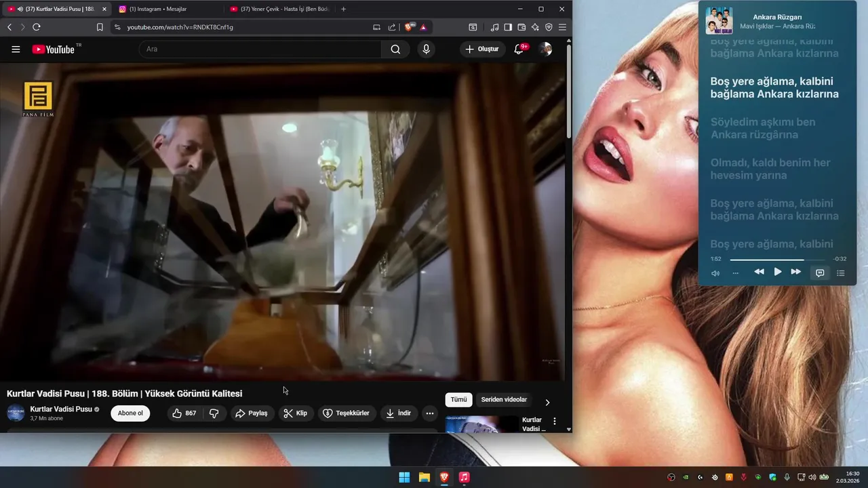Open Brave main hamburger menu
The width and height of the screenshot is (868, 488).
pyautogui.click(x=562, y=27)
